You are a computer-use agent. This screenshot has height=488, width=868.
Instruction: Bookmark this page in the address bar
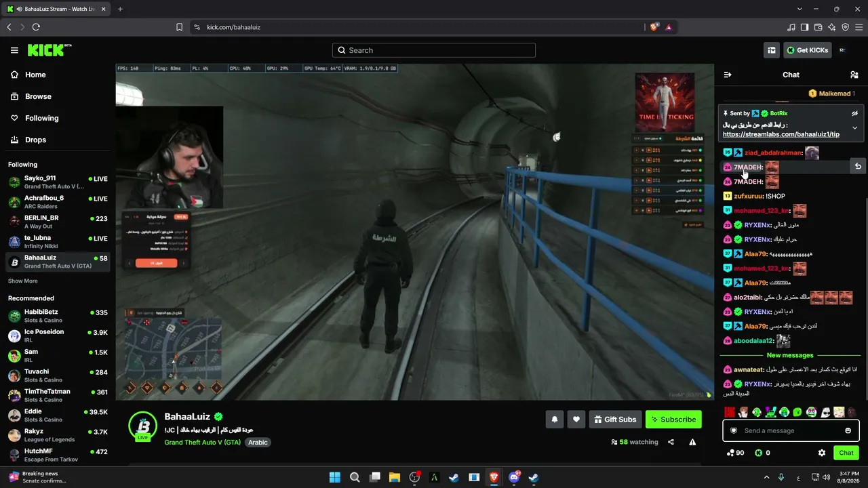(179, 27)
